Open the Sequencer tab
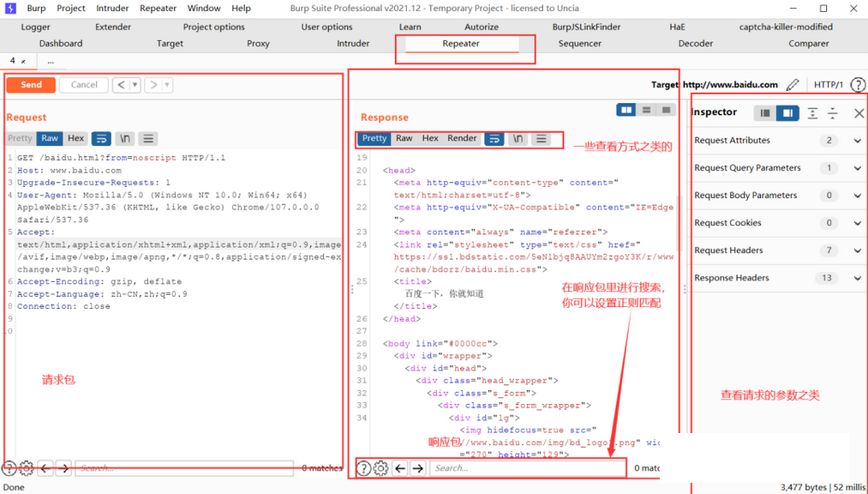 tap(579, 43)
